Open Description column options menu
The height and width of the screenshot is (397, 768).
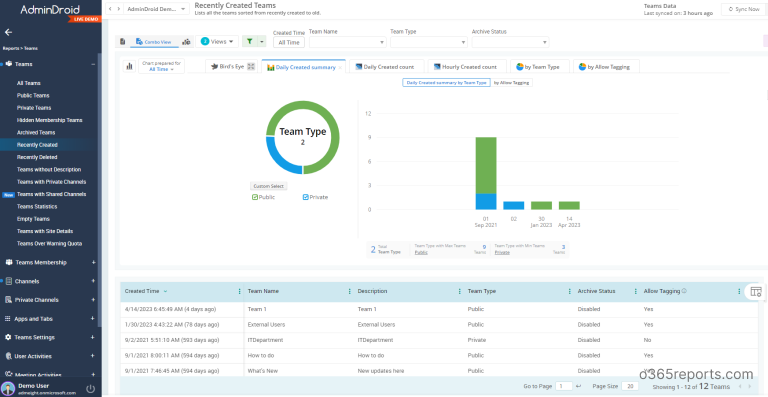pos(459,291)
